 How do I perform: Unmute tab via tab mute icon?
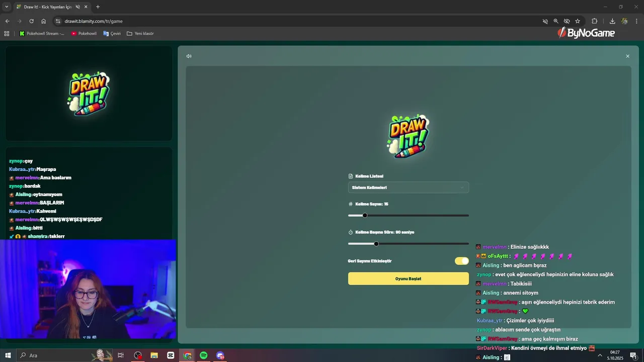click(77, 7)
